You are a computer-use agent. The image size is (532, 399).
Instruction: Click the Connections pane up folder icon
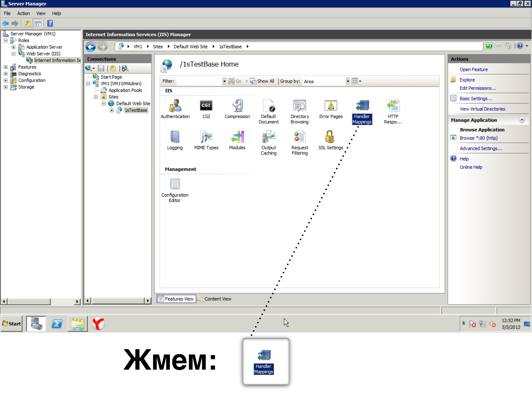point(112,68)
